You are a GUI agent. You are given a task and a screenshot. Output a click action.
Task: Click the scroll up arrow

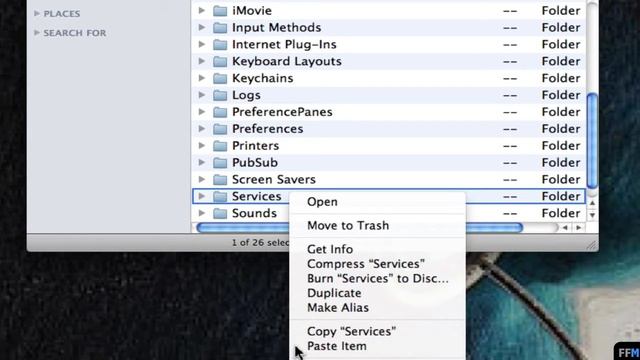pos(593,203)
